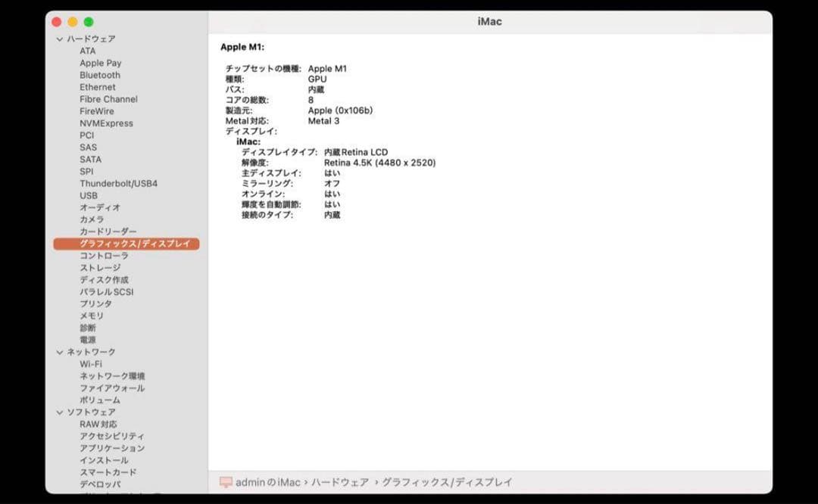Select the ストレージ sidebar item
This screenshot has width=818, height=504.
(x=100, y=268)
